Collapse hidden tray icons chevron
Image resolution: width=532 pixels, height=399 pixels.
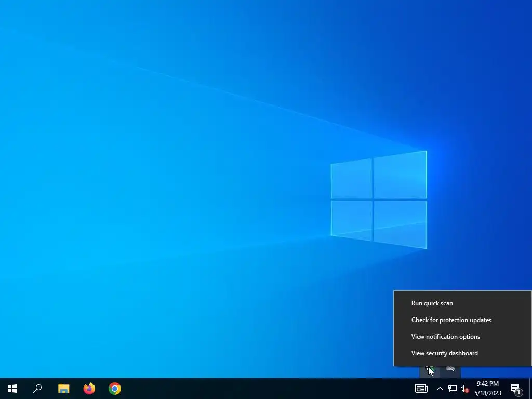pyautogui.click(x=440, y=389)
